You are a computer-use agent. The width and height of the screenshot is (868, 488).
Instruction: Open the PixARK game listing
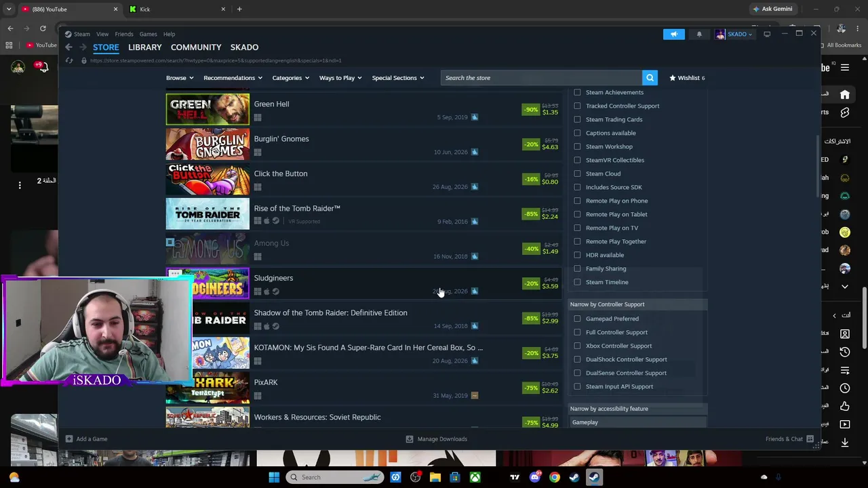pyautogui.click(x=363, y=388)
